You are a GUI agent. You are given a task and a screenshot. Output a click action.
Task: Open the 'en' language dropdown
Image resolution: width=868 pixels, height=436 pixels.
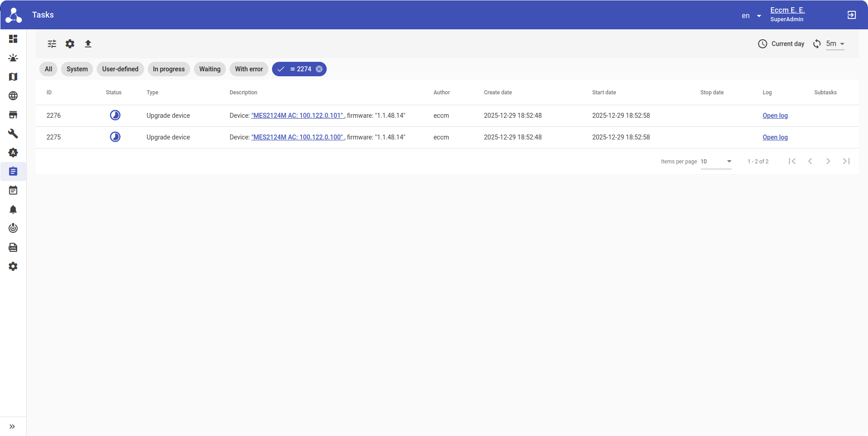[x=751, y=16]
